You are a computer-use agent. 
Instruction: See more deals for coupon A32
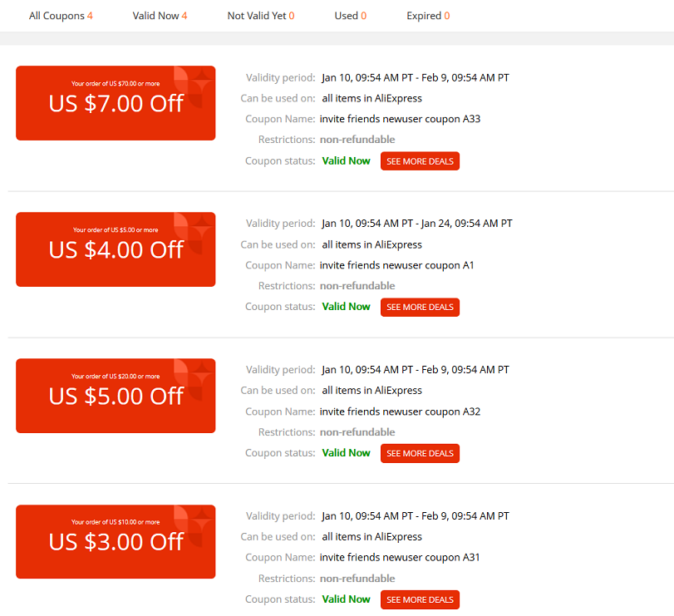[x=420, y=454]
